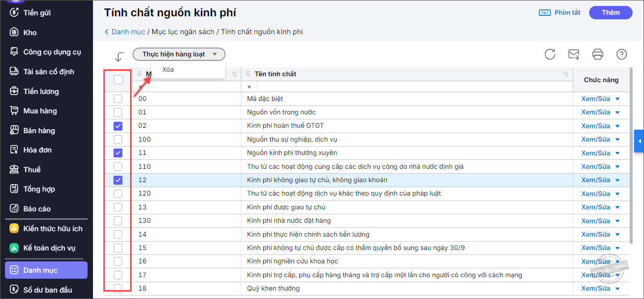Click the printer icon
The image size is (644, 299).
598,54
